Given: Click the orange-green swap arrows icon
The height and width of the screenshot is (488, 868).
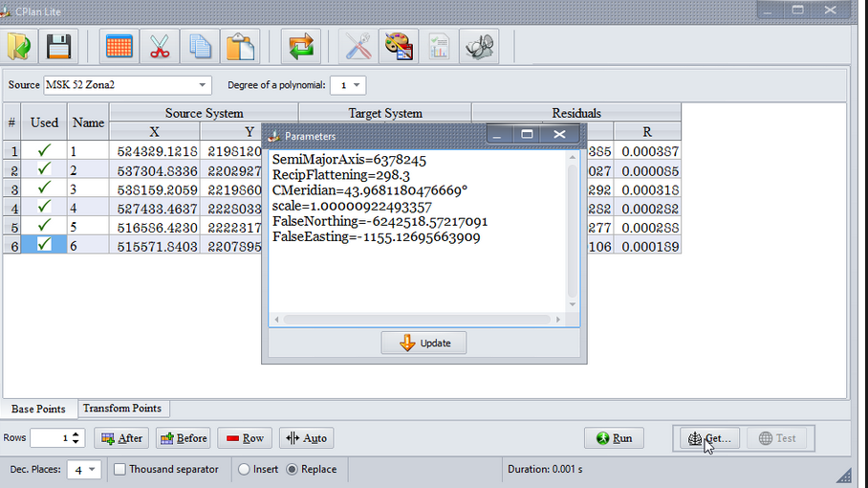Looking at the screenshot, I should [301, 46].
